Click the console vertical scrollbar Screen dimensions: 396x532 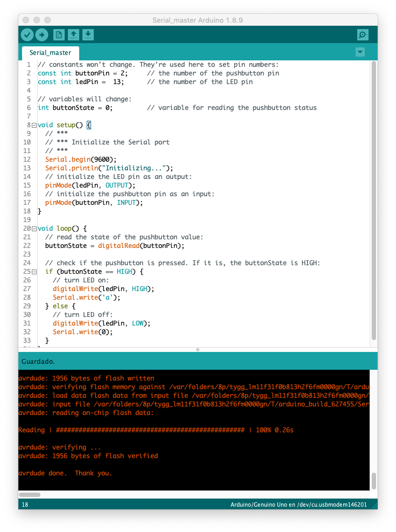pyautogui.click(x=374, y=481)
